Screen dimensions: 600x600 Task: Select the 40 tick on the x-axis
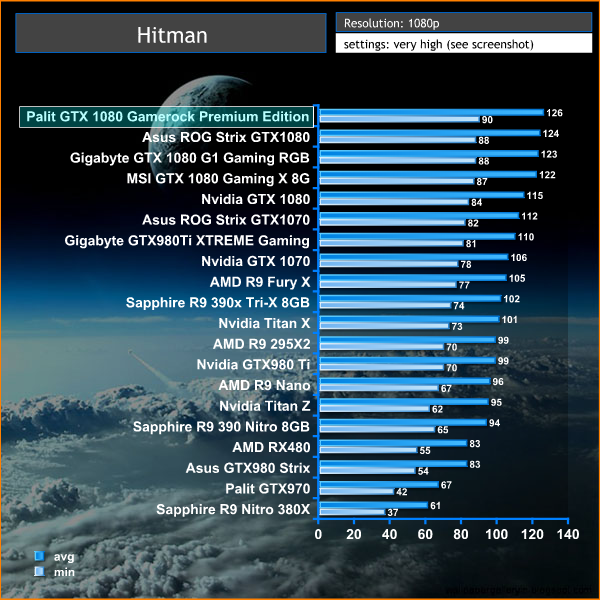pos(389,534)
